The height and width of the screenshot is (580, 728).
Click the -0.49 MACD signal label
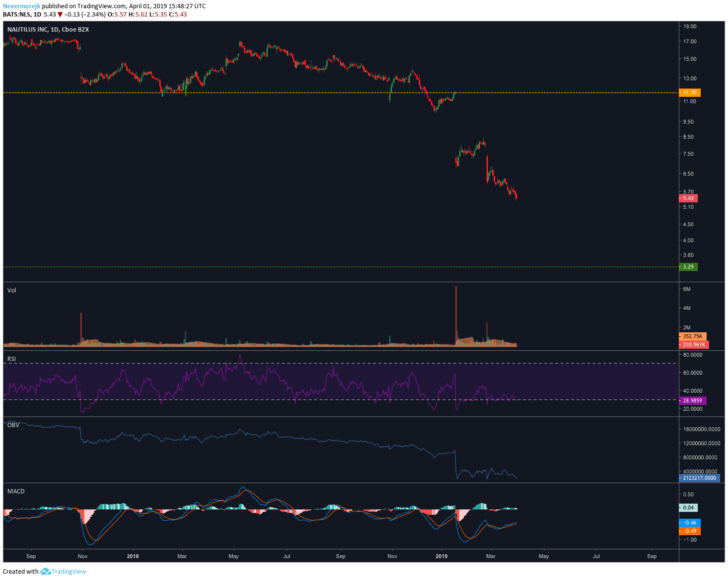pyautogui.click(x=690, y=531)
